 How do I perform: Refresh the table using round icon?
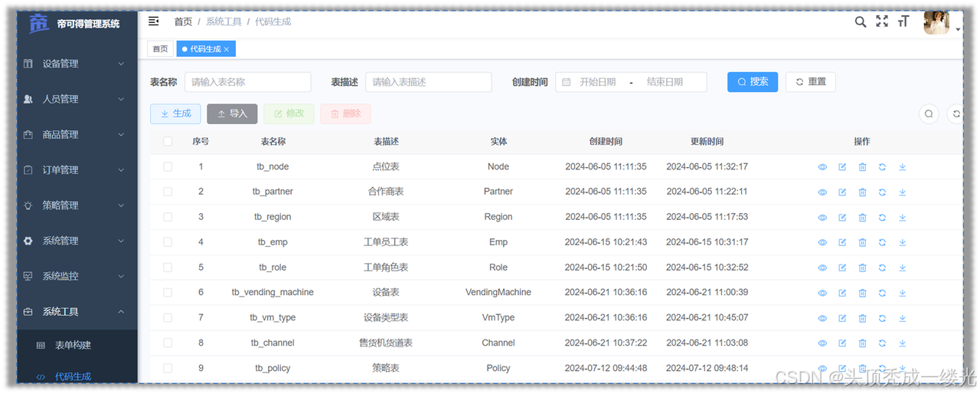coord(955,114)
